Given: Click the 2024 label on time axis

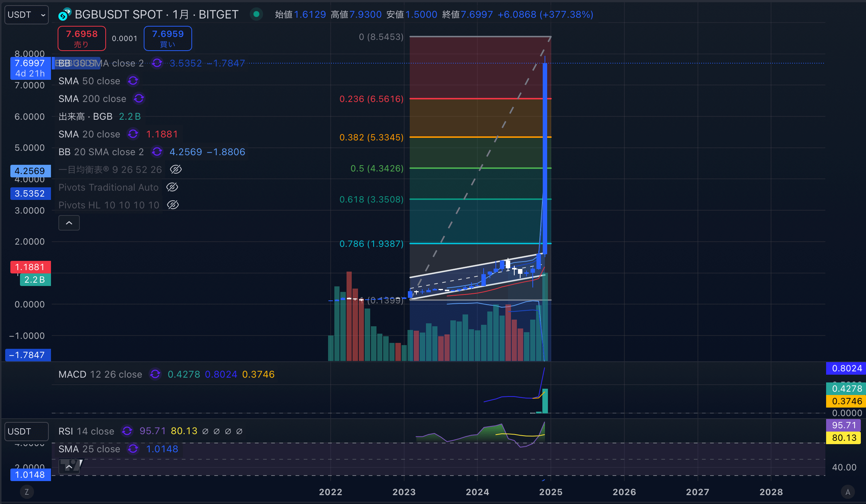Looking at the screenshot, I should click(477, 492).
